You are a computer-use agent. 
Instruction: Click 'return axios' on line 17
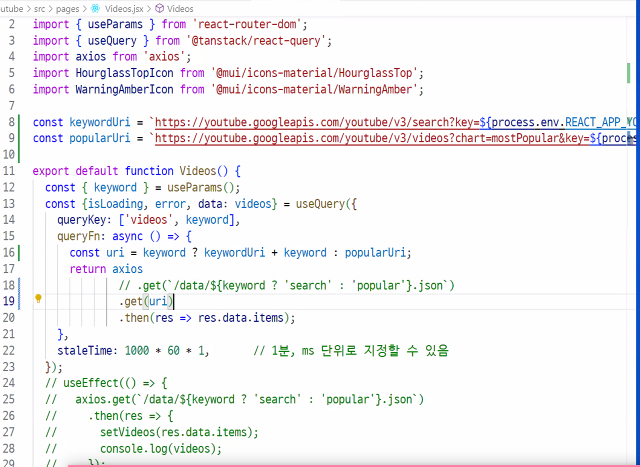(106, 269)
